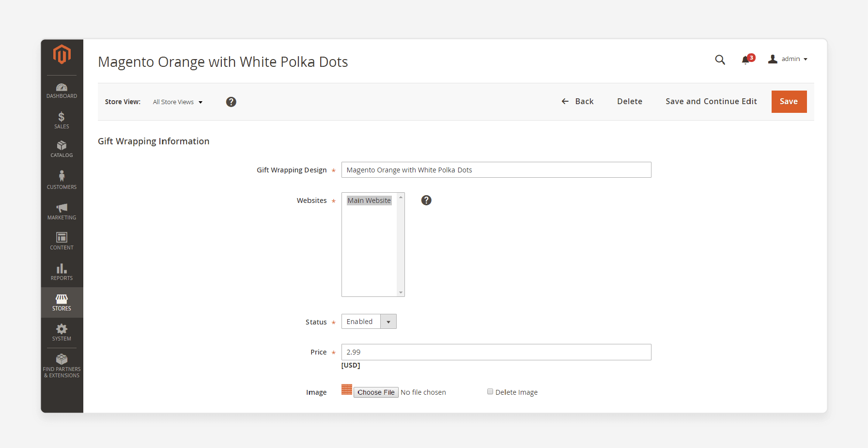
Task: Tick the Delete Image checkbox
Action: tap(490, 392)
